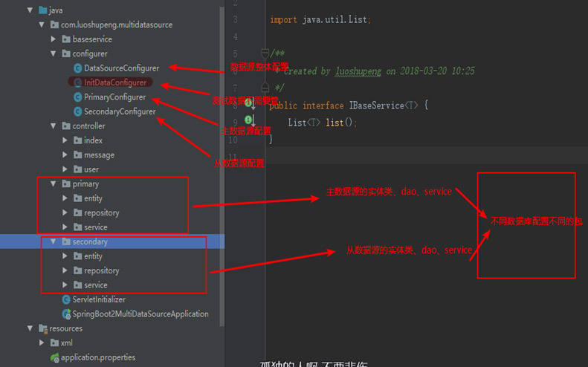This screenshot has width=588, height=367.
Task: Click implemented-method gutter icon on line 9
Action: click(250, 120)
